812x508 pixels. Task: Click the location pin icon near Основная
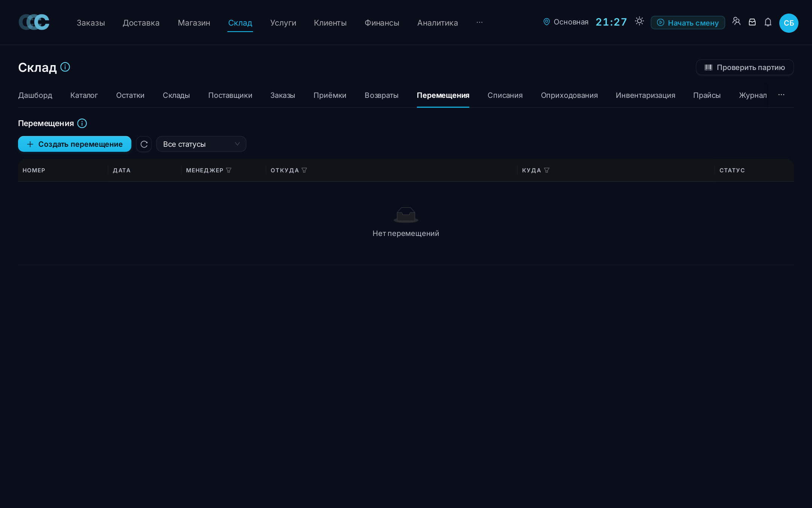coord(547,22)
